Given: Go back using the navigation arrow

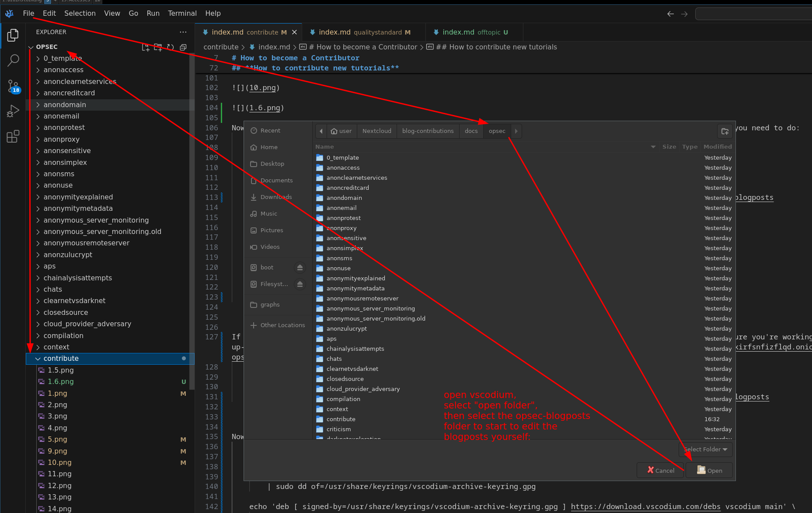Looking at the screenshot, I should (670, 14).
